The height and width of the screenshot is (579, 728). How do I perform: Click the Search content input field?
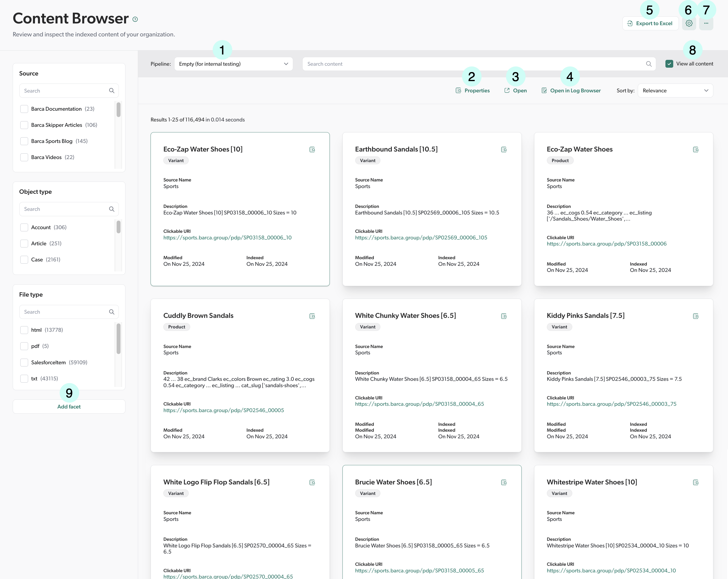click(479, 64)
